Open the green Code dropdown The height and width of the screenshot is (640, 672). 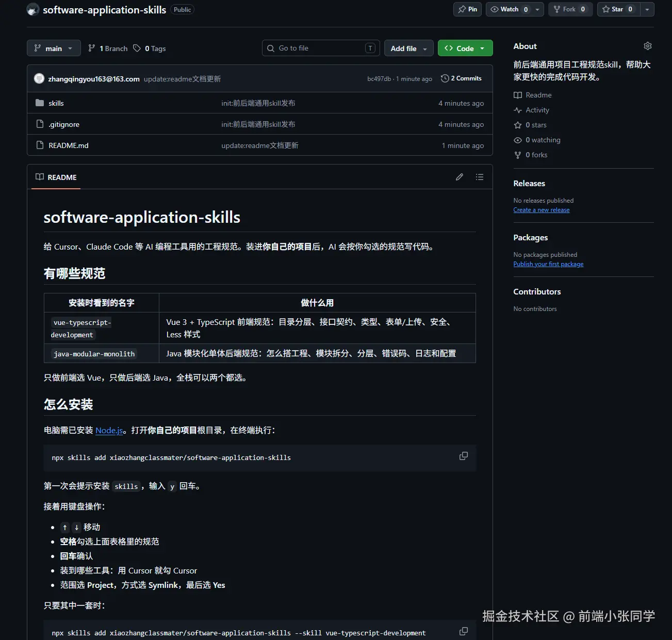tap(465, 48)
